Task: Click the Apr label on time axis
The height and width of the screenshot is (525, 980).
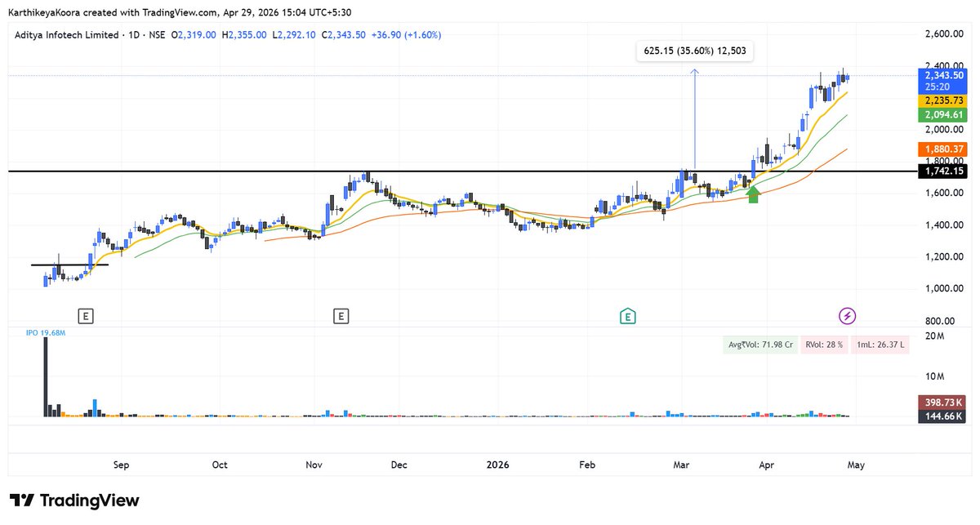Action: click(x=766, y=465)
